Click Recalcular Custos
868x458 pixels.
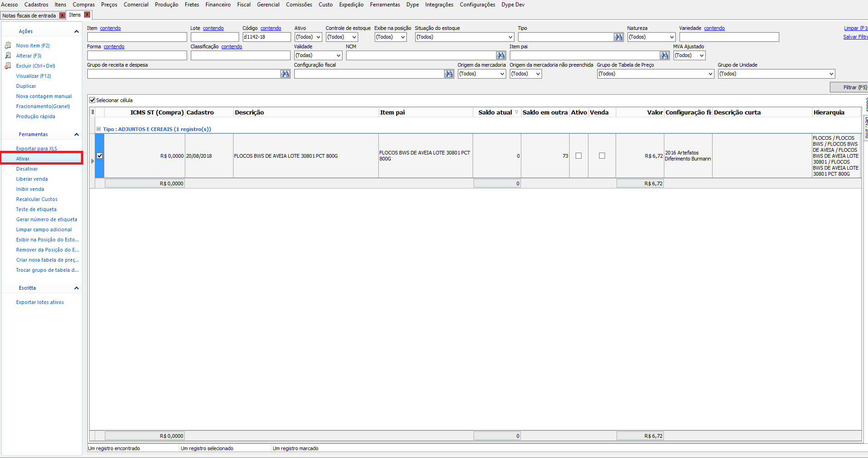click(37, 199)
